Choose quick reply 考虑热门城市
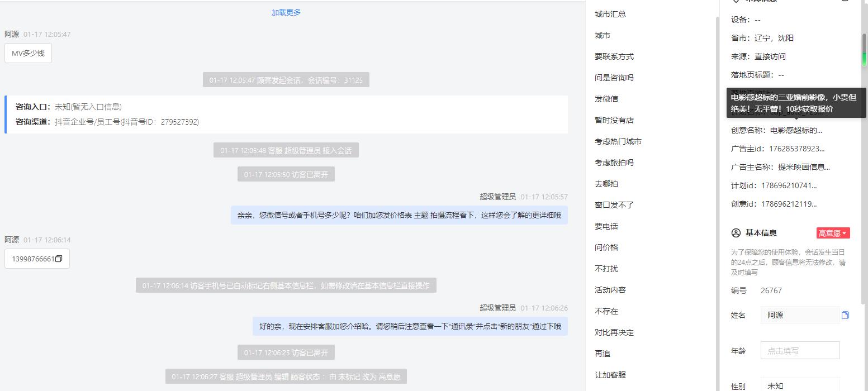The image size is (868, 391). point(618,141)
